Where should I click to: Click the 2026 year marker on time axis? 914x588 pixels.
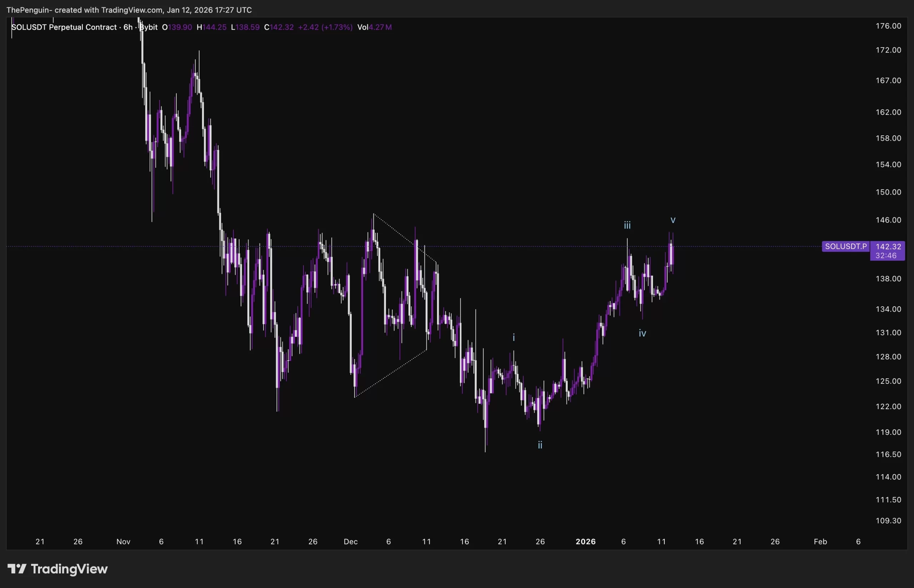(585, 542)
